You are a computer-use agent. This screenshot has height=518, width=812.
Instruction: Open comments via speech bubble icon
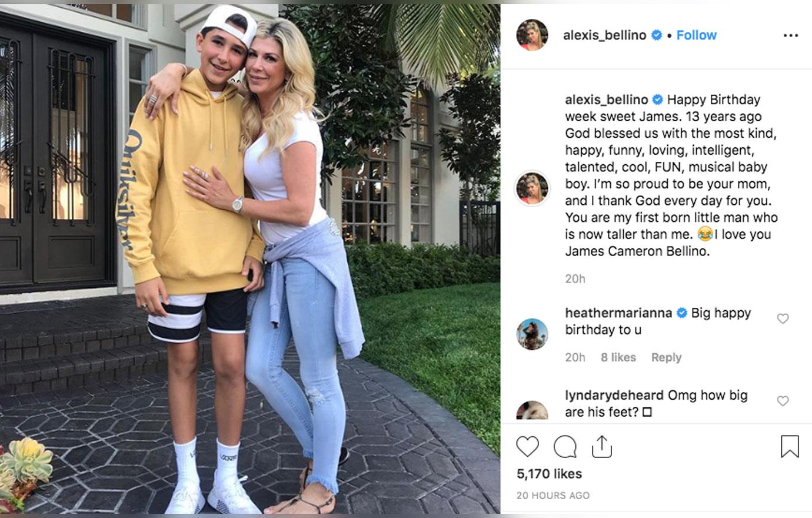(x=565, y=447)
